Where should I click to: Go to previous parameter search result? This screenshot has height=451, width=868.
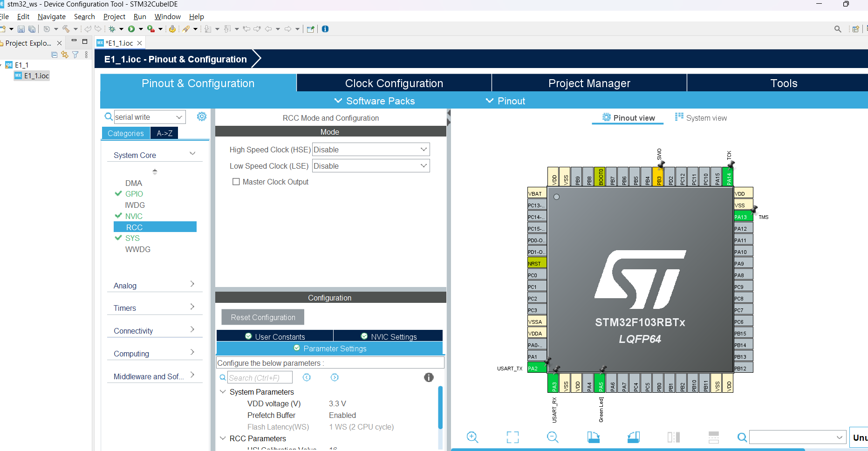click(307, 377)
